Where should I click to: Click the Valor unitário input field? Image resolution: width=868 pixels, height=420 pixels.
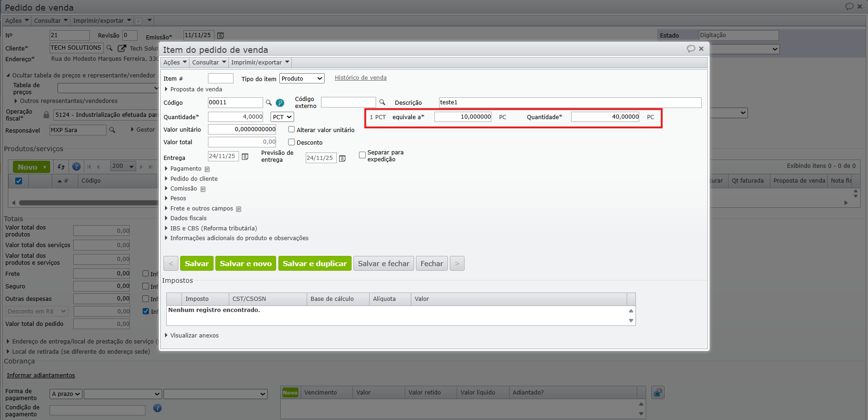coord(242,129)
